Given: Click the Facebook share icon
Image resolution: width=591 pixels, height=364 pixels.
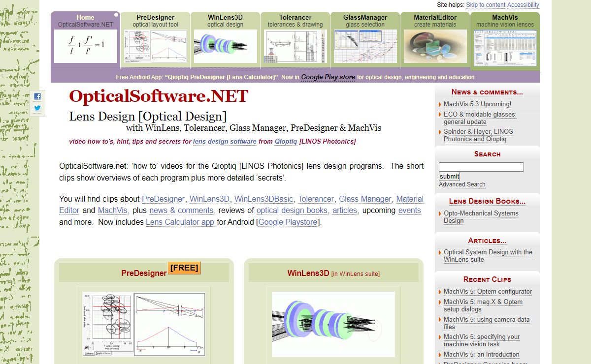Looking at the screenshot, I should click(37, 96).
